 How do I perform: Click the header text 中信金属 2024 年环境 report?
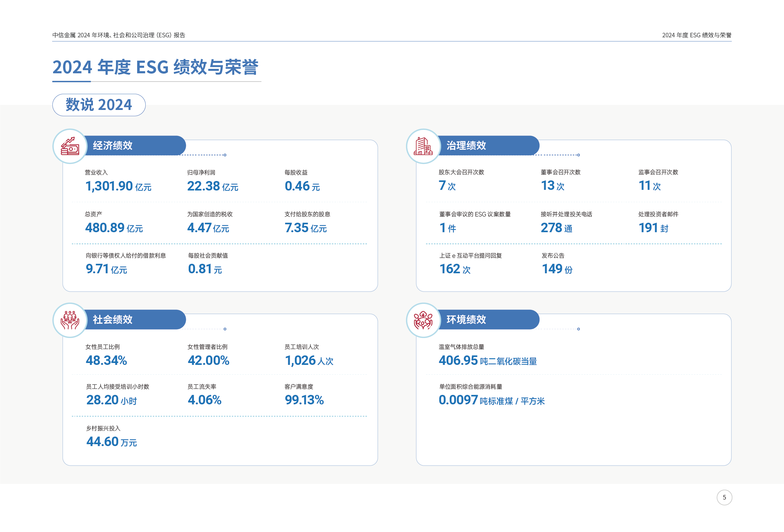point(119,35)
